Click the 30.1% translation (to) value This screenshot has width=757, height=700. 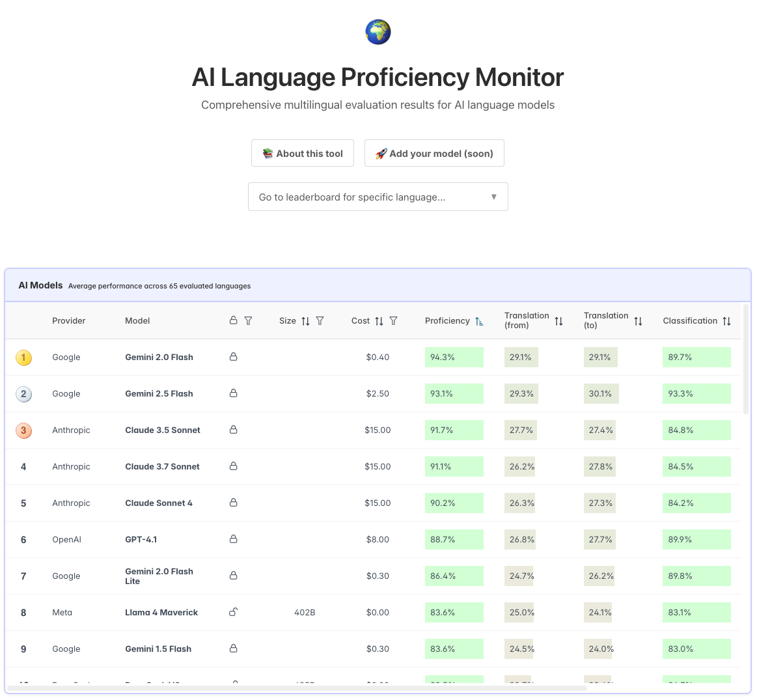click(600, 394)
